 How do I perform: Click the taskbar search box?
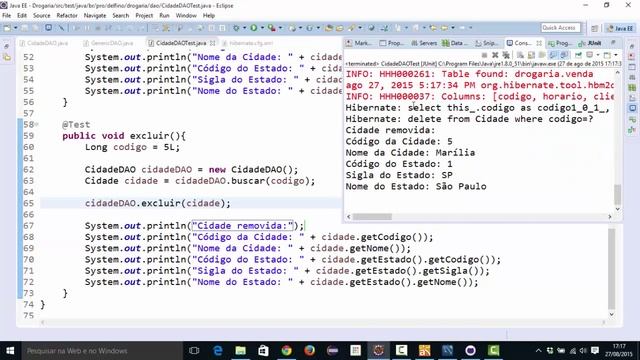(x=102, y=351)
